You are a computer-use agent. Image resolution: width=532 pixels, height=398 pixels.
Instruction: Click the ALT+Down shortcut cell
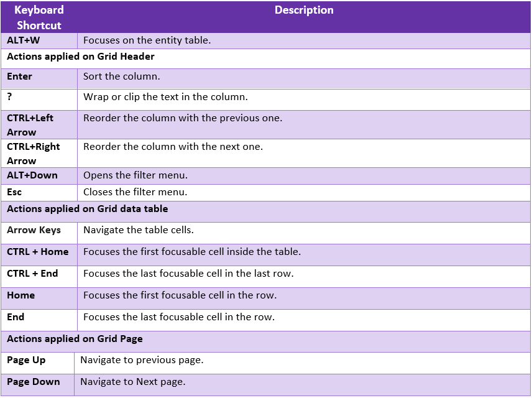tap(32, 175)
